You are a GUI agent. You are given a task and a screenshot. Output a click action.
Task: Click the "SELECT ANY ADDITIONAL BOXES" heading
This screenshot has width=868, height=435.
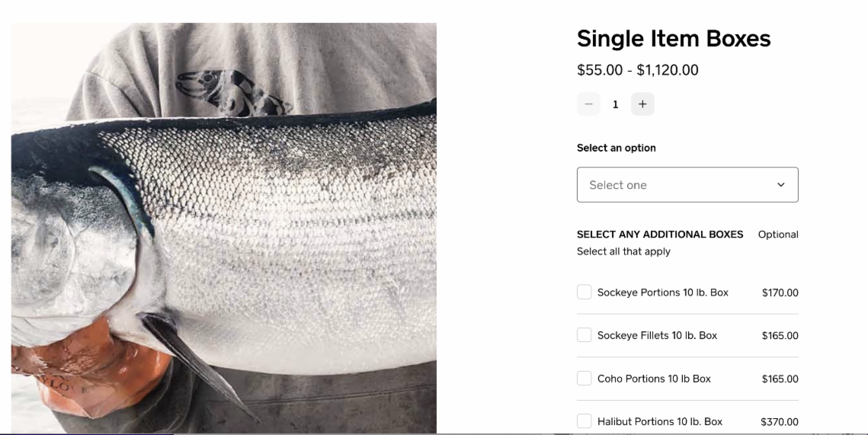point(660,235)
